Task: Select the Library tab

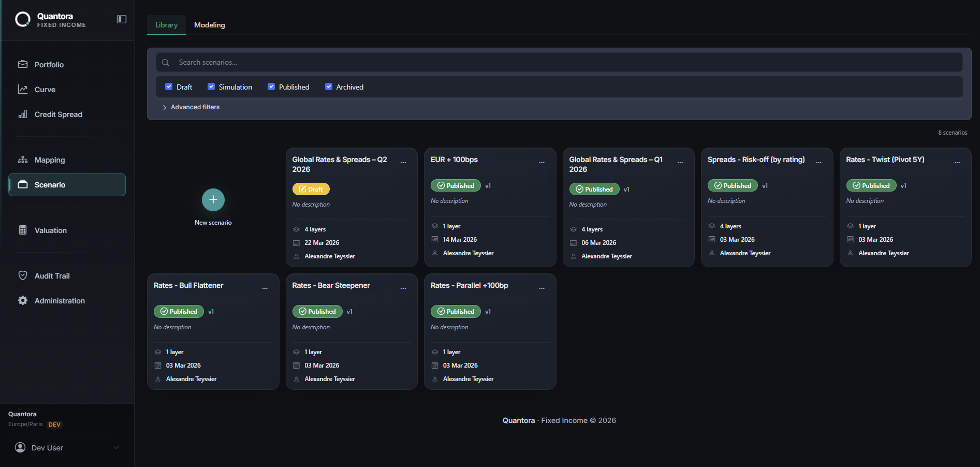Action: pyautogui.click(x=166, y=25)
